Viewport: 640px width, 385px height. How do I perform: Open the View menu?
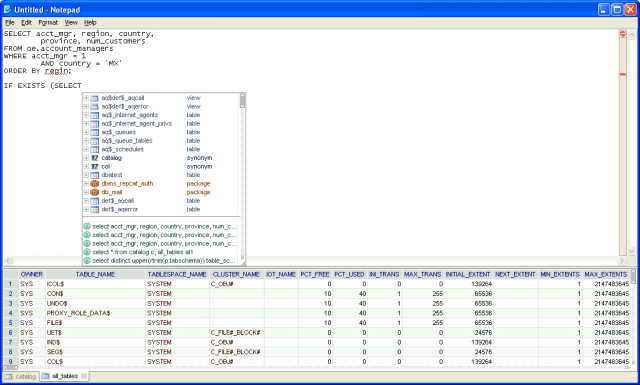tap(71, 22)
